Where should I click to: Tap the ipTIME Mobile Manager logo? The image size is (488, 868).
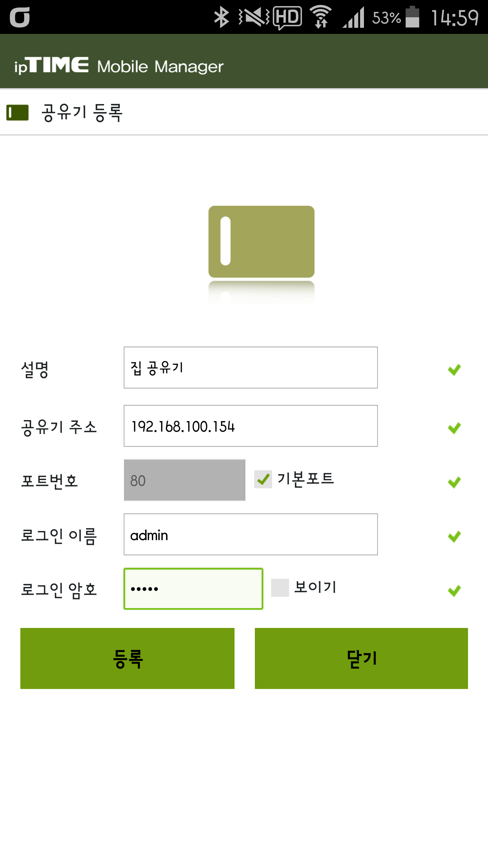click(x=119, y=65)
